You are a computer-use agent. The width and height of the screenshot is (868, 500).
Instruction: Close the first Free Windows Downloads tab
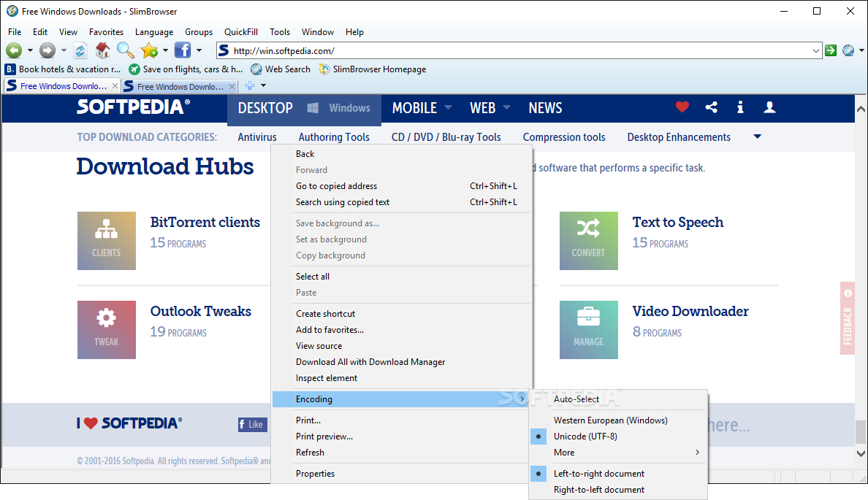(x=115, y=85)
